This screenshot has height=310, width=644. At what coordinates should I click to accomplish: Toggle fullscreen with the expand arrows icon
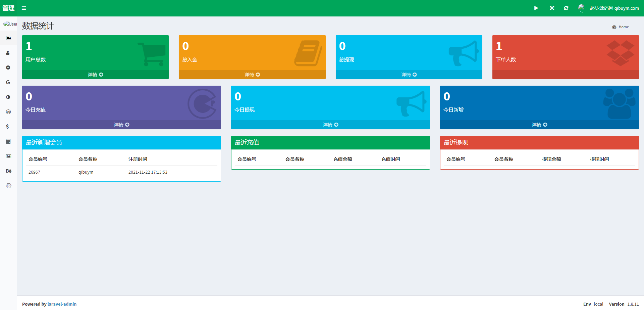click(552, 8)
